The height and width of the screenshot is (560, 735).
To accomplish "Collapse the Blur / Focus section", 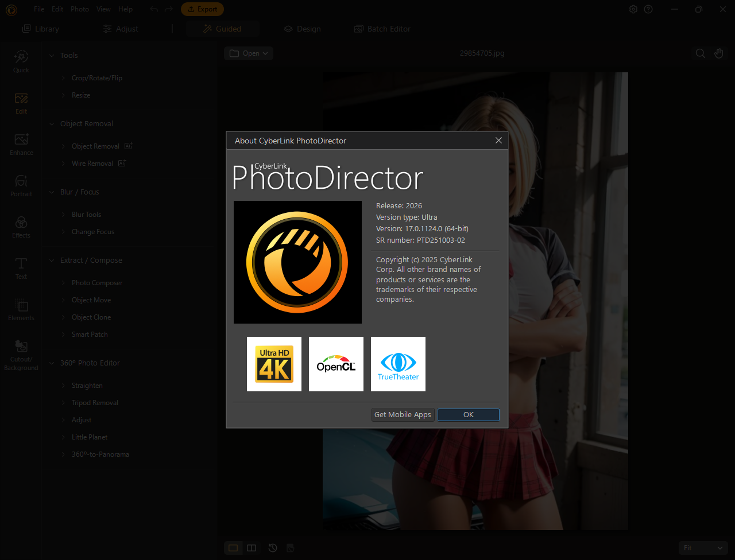I will (x=52, y=192).
